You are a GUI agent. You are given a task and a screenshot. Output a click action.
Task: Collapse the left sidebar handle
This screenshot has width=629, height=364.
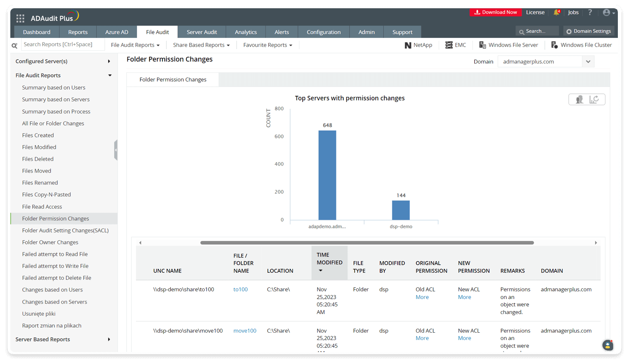pos(116,150)
